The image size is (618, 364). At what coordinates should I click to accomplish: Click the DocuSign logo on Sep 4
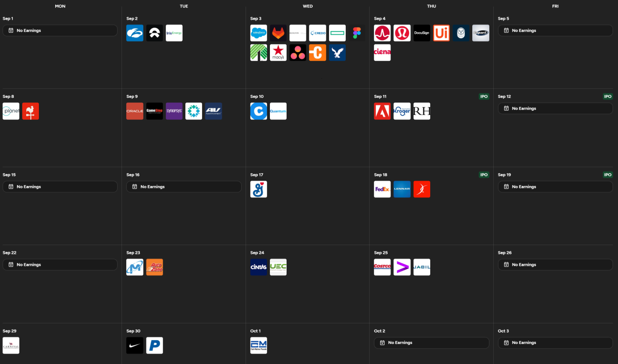click(x=422, y=33)
